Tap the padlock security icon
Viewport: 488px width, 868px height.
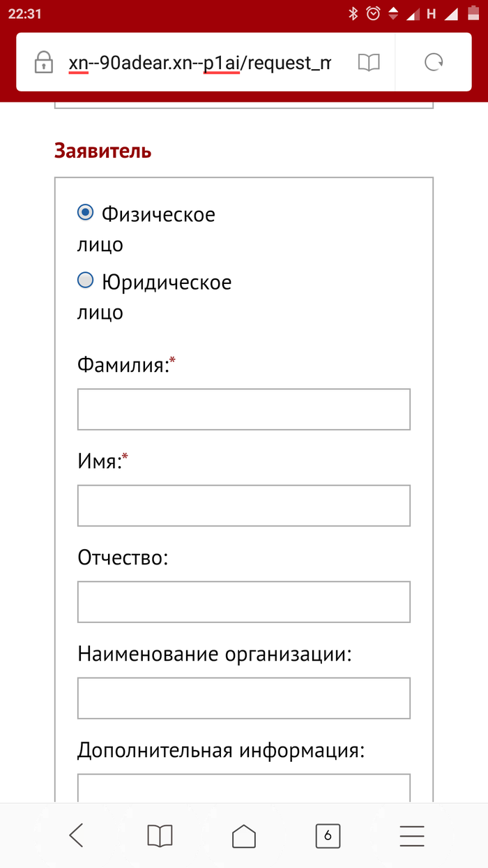(x=43, y=63)
